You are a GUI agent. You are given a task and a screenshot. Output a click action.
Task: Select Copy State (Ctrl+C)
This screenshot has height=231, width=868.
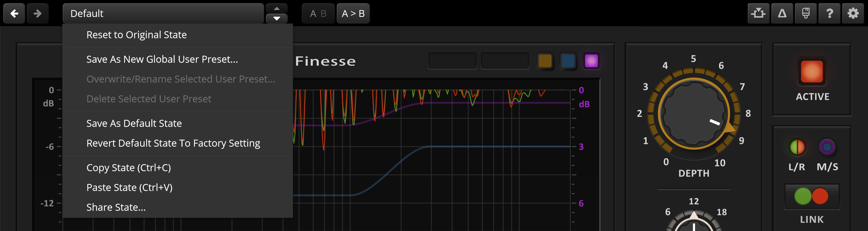tap(178, 168)
